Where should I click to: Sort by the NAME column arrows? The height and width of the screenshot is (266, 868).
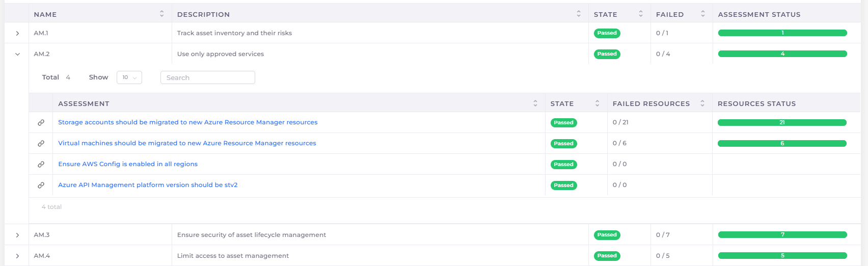coord(162,14)
